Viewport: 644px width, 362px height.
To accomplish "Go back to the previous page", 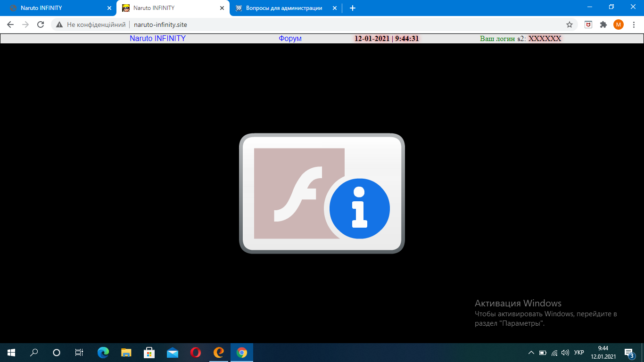I will pyautogui.click(x=10, y=25).
